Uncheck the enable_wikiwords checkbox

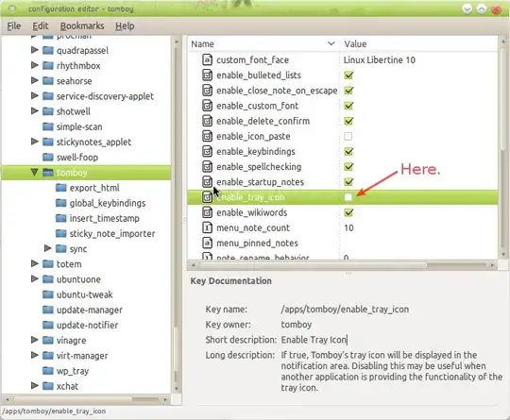point(348,212)
